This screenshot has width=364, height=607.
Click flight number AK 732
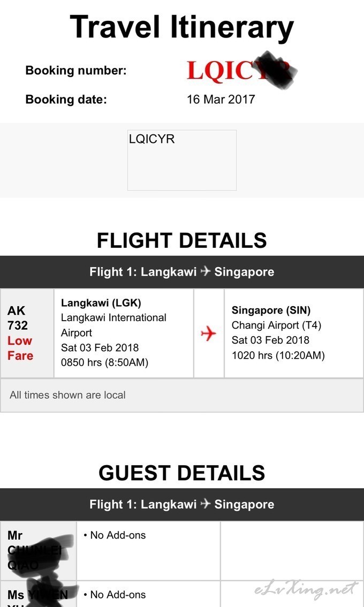18,318
